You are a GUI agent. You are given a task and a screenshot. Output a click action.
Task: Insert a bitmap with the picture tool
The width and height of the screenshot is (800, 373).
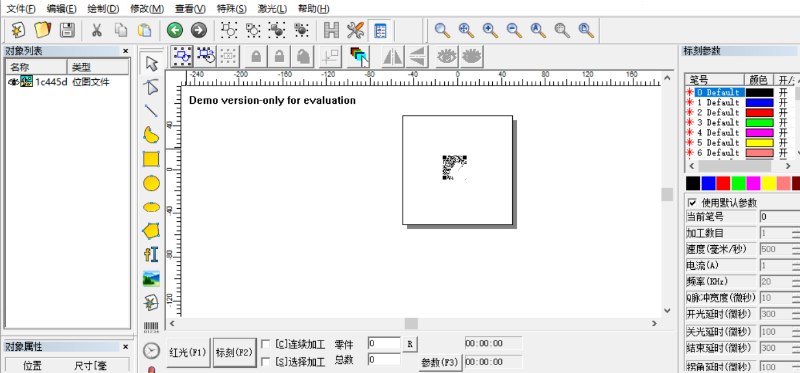point(151,279)
